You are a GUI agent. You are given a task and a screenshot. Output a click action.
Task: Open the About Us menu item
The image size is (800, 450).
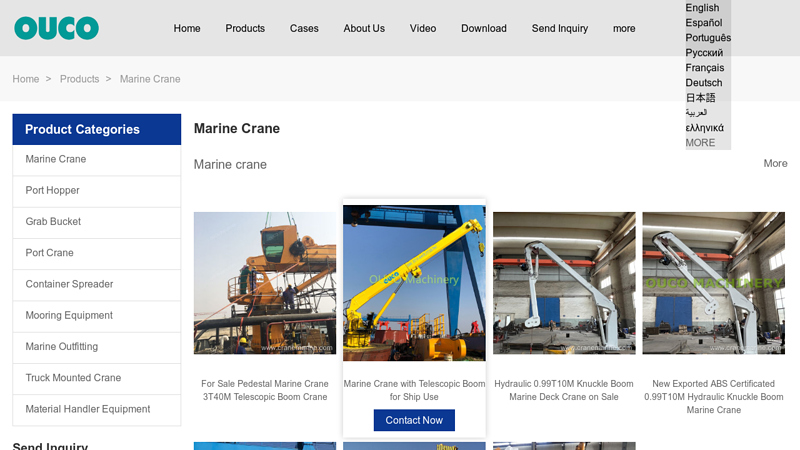[364, 29]
